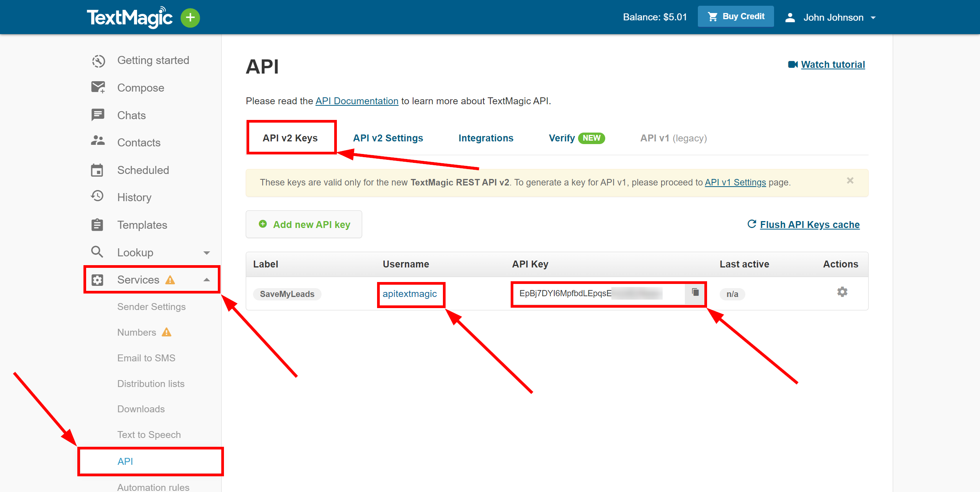Click the warning triangle next to Services
This screenshot has height=492, width=980.
point(170,280)
